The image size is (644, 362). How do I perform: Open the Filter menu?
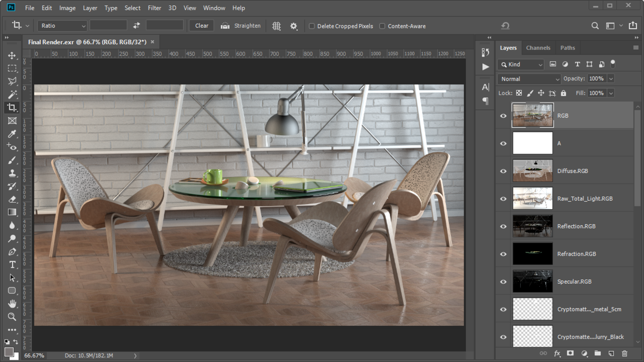click(x=154, y=8)
